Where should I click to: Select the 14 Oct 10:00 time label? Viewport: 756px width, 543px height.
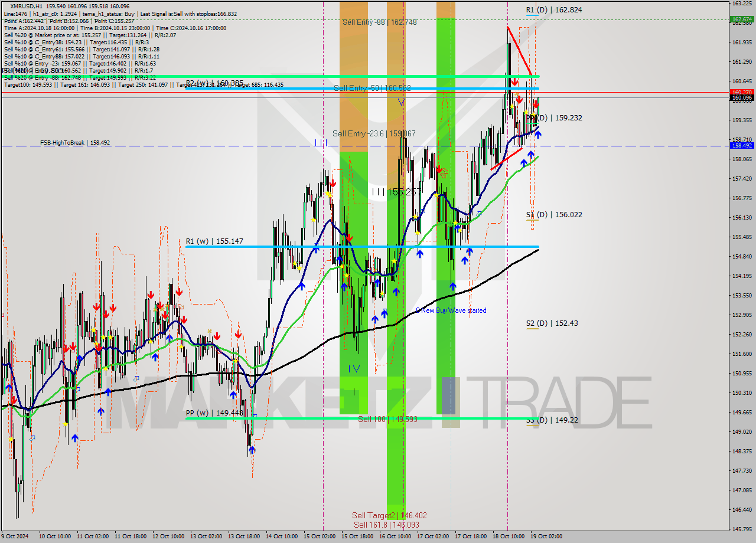pyautogui.click(x=281, y=537)
